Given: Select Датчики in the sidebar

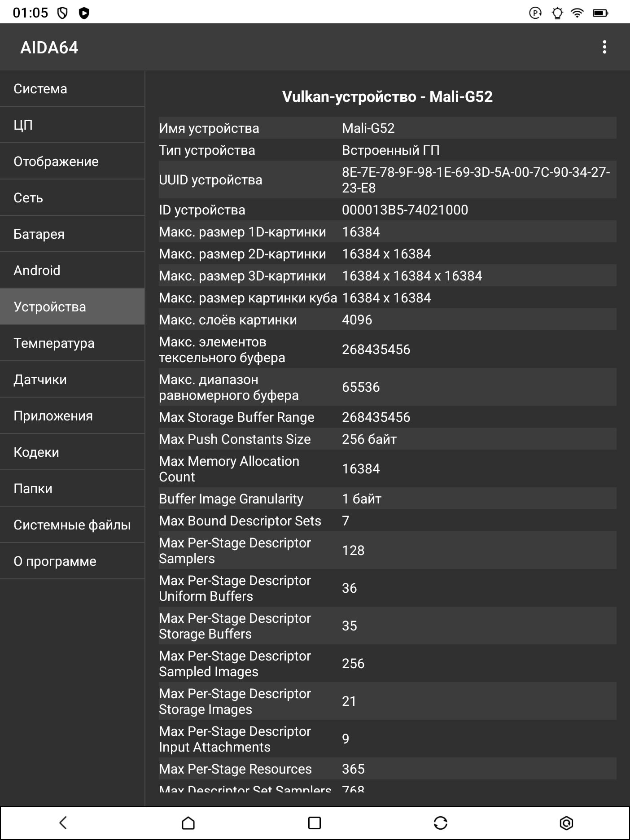Looking at the screenshot, I should coord(72,380).
